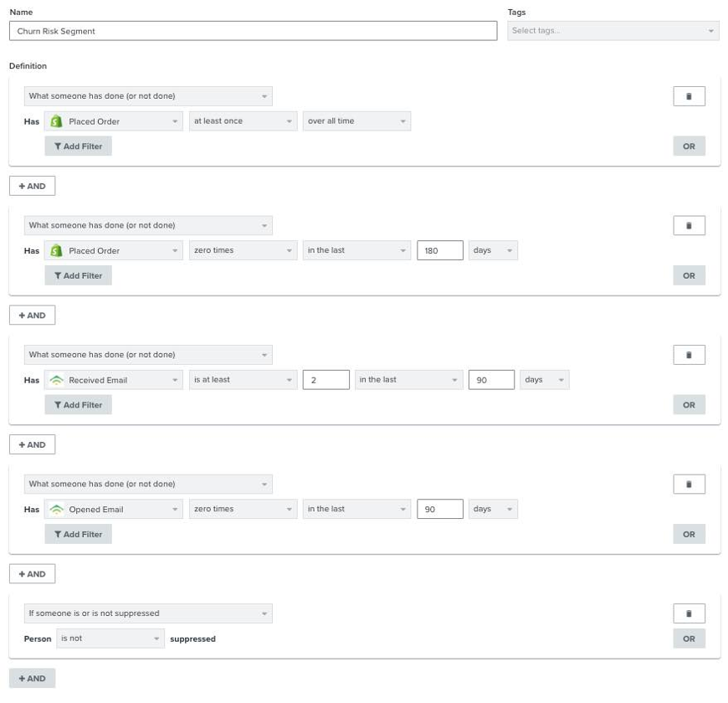The image size is (728, 703).
Task: Open the Select tags dropdown
Action: pos(613,31)
